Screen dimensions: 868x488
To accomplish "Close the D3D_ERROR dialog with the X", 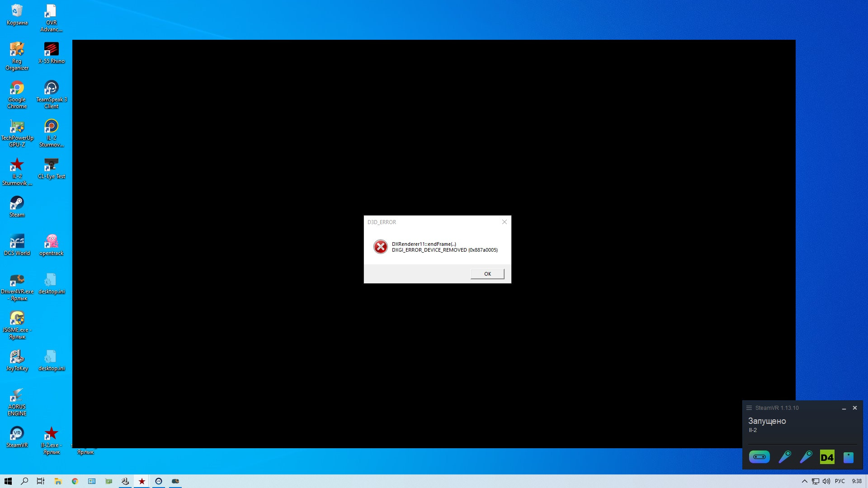I will click(505, 222).
